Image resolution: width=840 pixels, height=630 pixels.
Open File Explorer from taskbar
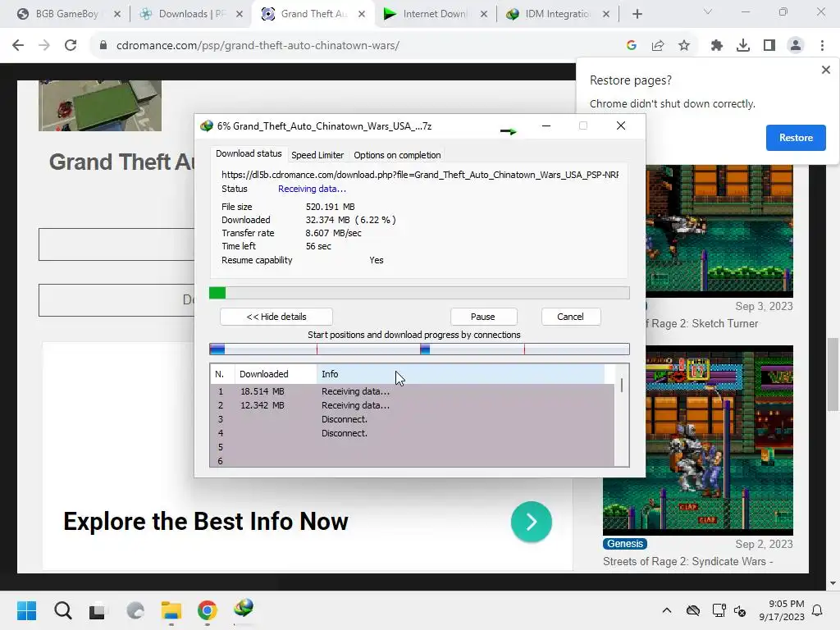point(171,610)
